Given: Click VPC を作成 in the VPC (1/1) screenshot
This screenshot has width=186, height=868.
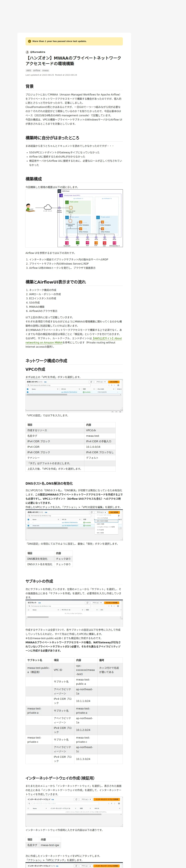Looking at the screenshot, I should click(x=114, y=382).
